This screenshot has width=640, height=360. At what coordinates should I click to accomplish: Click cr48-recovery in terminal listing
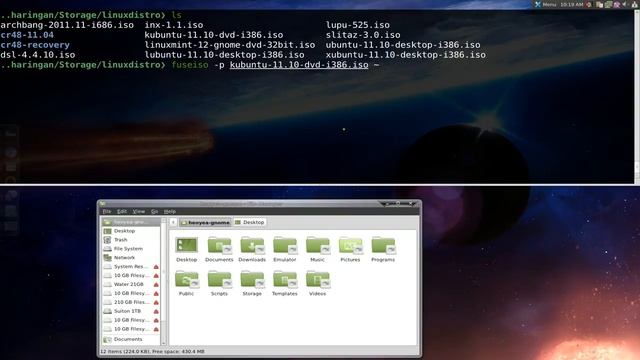coord(35,45)
